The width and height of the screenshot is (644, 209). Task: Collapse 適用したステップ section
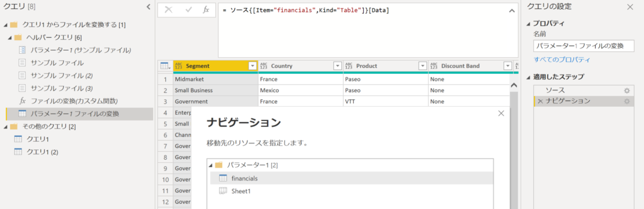529,77
